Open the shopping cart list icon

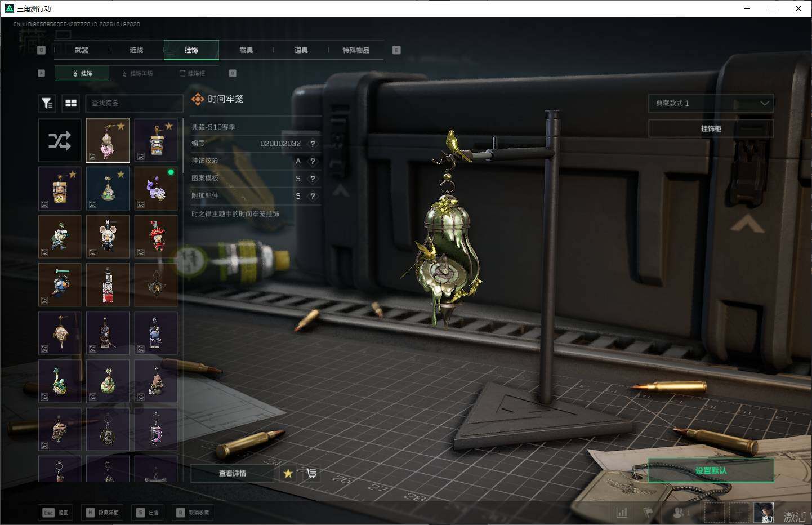click(311, 473)
